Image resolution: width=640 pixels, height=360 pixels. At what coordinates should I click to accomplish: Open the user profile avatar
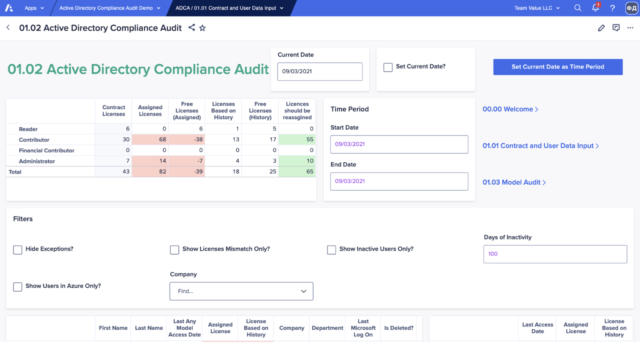click(x=631, y=8)
